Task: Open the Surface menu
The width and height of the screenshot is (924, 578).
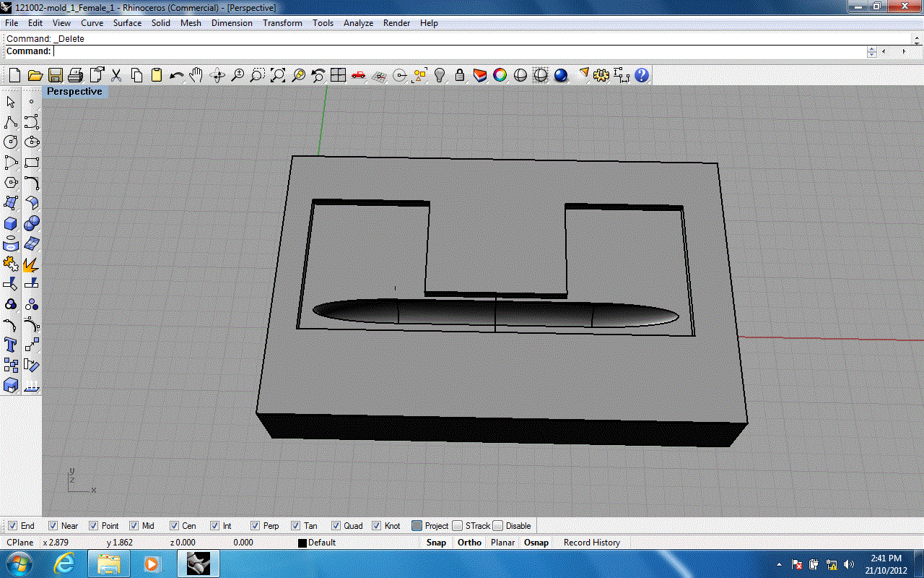Action: (x=127, y=23)
